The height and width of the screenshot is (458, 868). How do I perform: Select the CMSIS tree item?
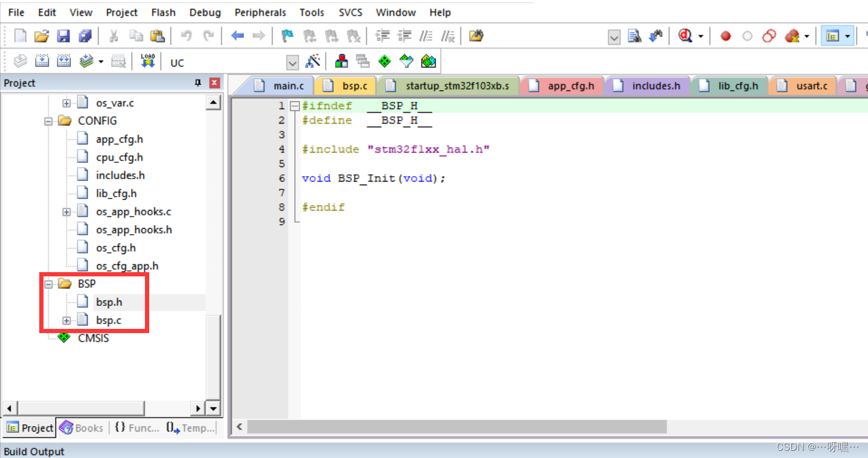(93, 339)
